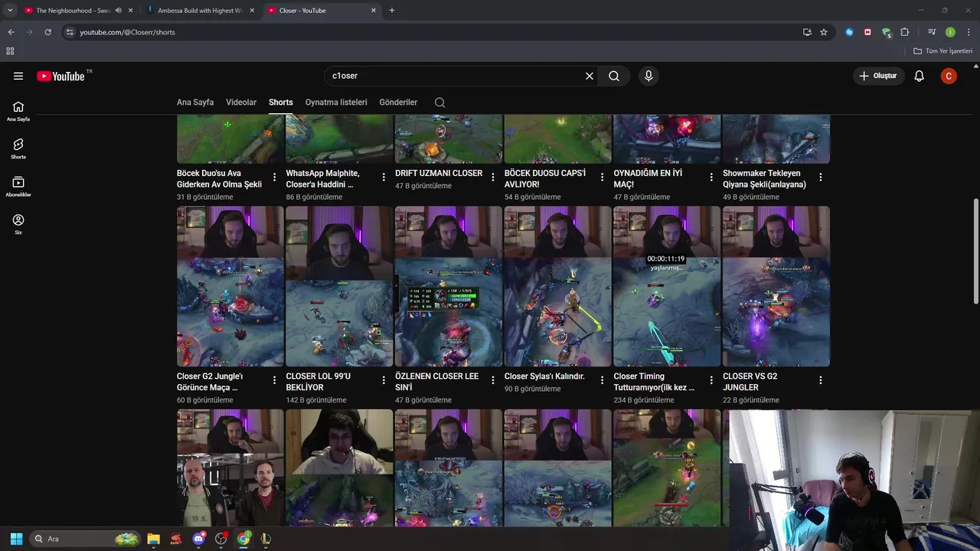
Task: Search within the channel using the magnifier
Action: pyautogui.click(x=439, y=103)
